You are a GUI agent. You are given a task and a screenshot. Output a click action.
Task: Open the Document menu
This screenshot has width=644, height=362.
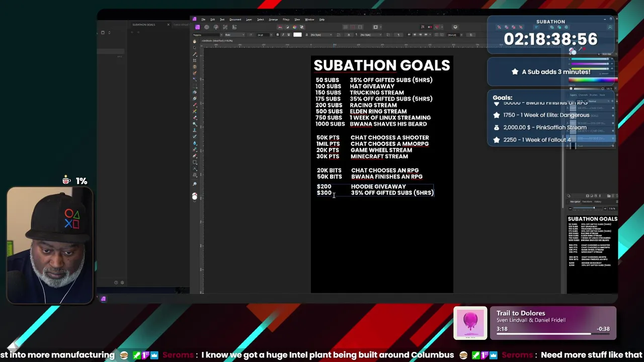(x=235, y=19)
